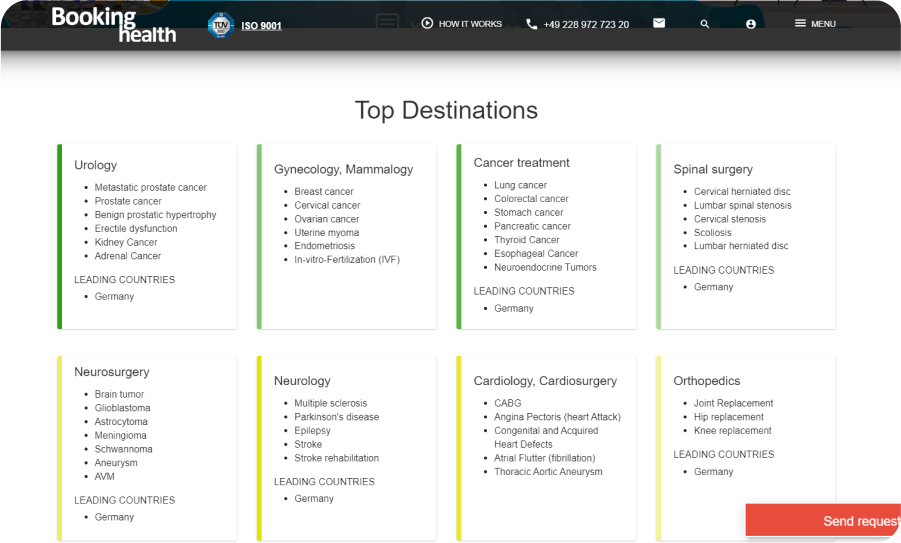
Task: Select Adrenal Cancer
Action: pyautogui.click(x=128, y=256)
